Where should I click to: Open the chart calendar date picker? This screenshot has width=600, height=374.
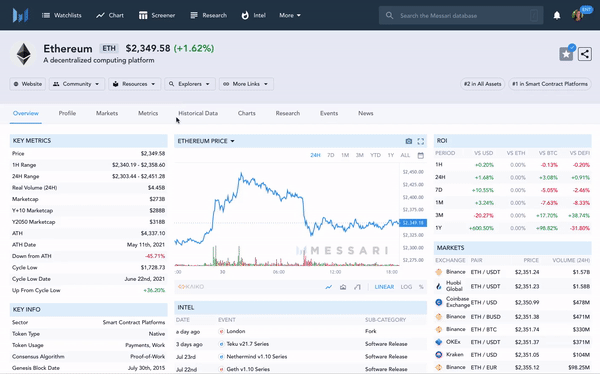click(x=421, y=155)
